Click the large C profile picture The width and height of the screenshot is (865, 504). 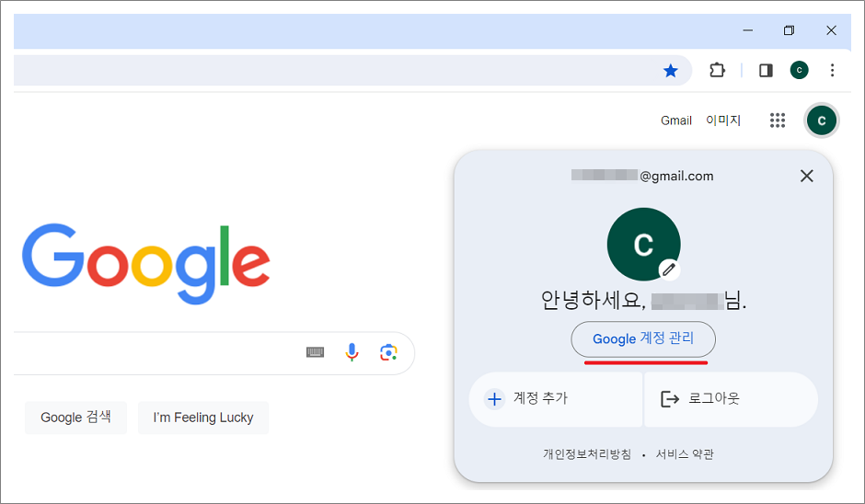coord(643,244)
